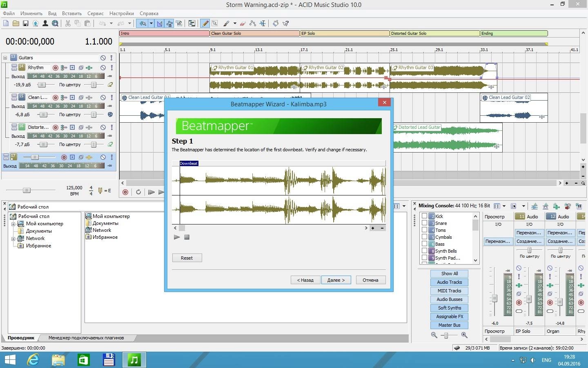Screen dimensions: 588x368
Task: Open Рабочий стол path combo box
Action: tap(86, 206)
